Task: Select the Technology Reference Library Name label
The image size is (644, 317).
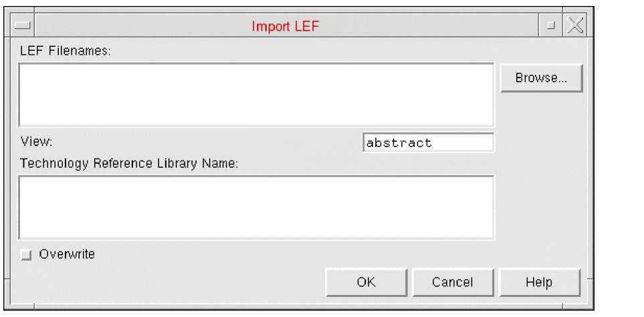Action: pyautogui.click(x=129, y=163)
